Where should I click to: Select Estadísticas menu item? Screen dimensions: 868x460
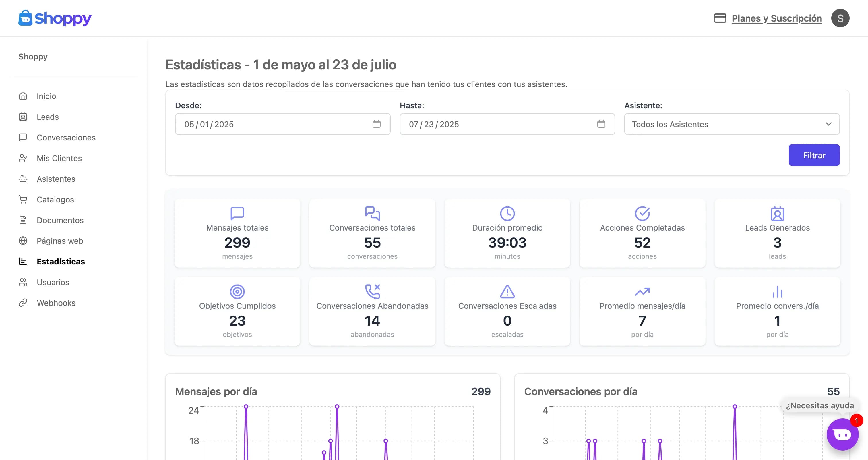click(x=61, y=262)
